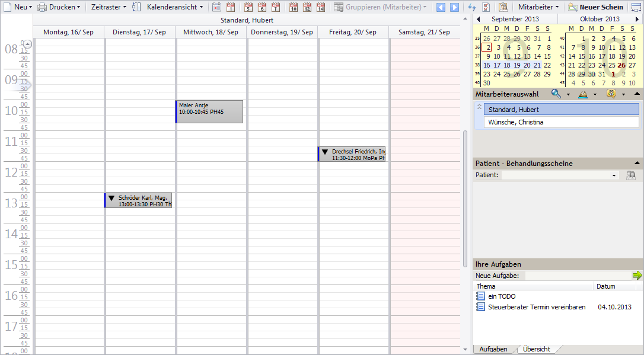This screenshot has height=355, width=644.
Task: Switch to 12-day calendar view
Action: click(x=307, y=7)
